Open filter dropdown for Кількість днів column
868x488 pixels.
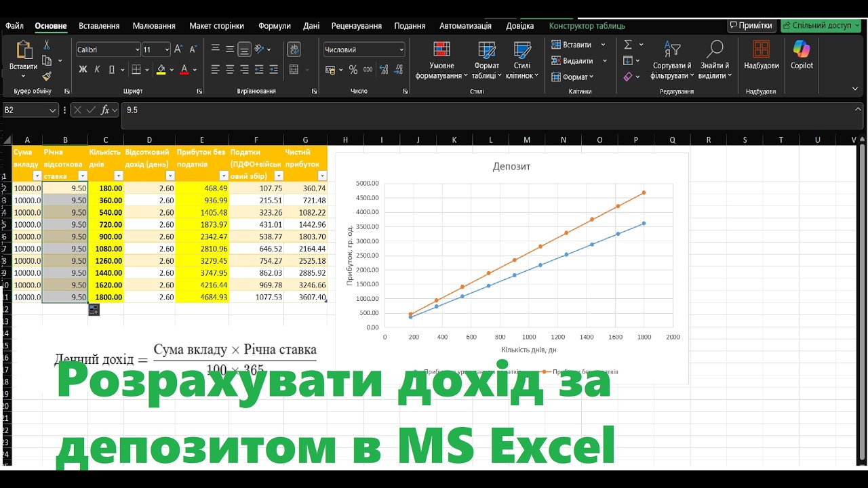click(118, 176)
